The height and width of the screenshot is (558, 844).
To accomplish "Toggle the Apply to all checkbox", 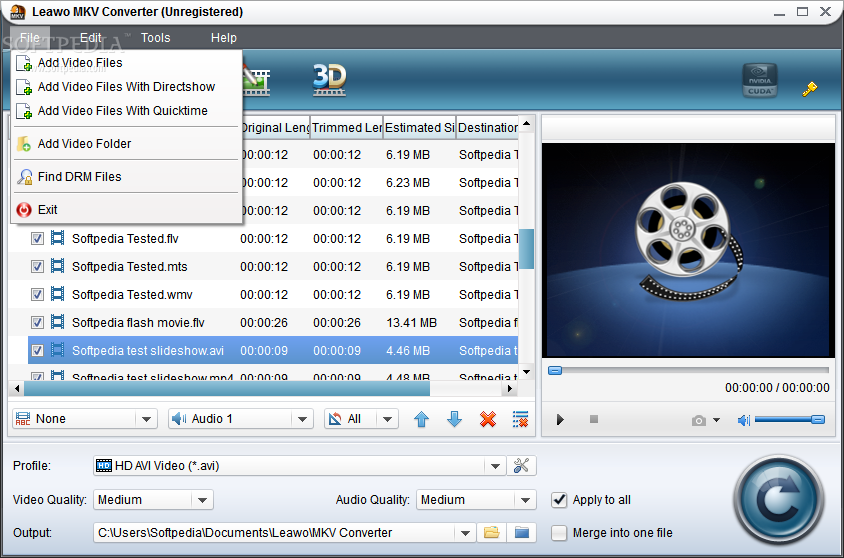I will 559,500.
